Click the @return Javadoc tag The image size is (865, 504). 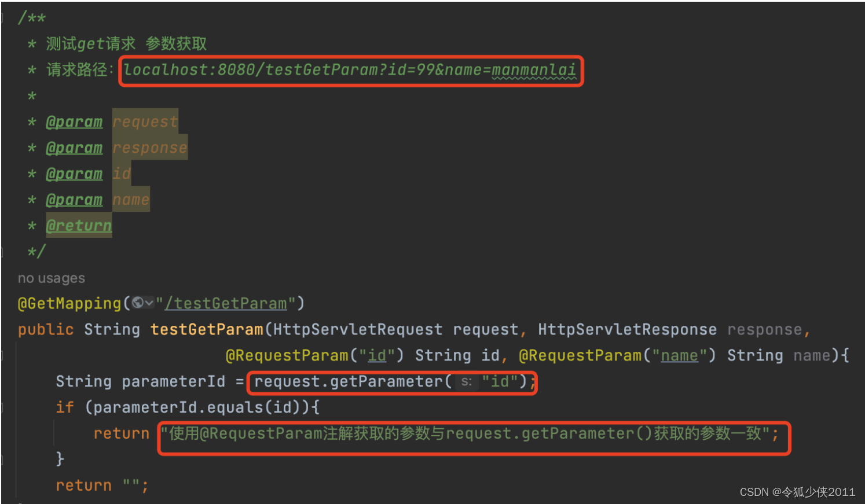(x=79, y=226)
